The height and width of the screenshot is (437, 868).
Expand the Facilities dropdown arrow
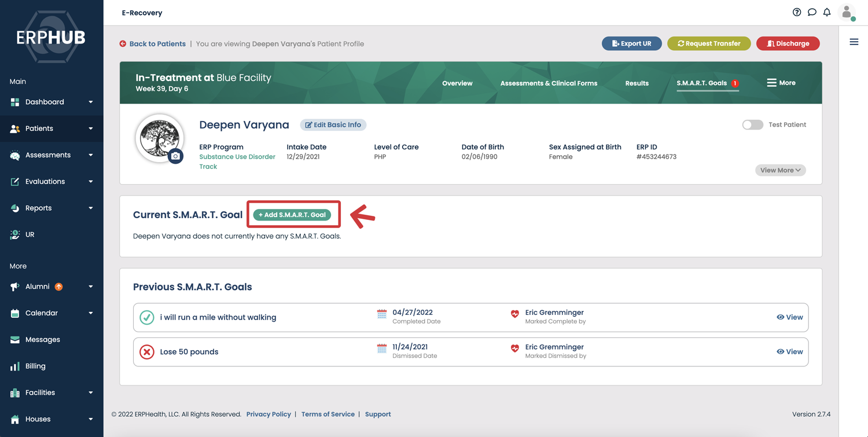coord(91,393)
